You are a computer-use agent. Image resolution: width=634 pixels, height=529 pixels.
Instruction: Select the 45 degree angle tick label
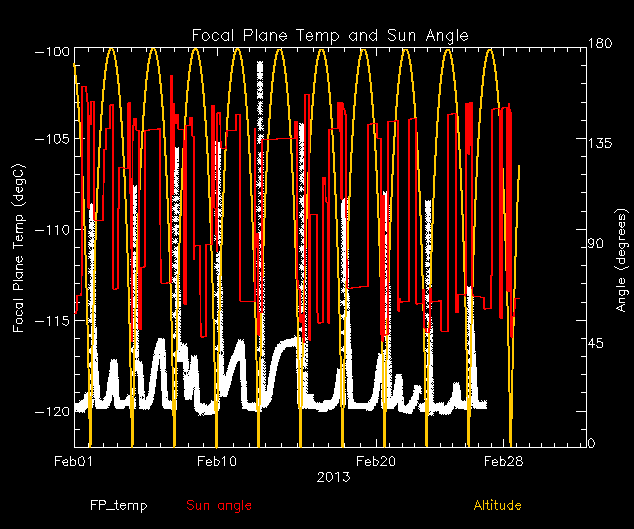point(597,344)
